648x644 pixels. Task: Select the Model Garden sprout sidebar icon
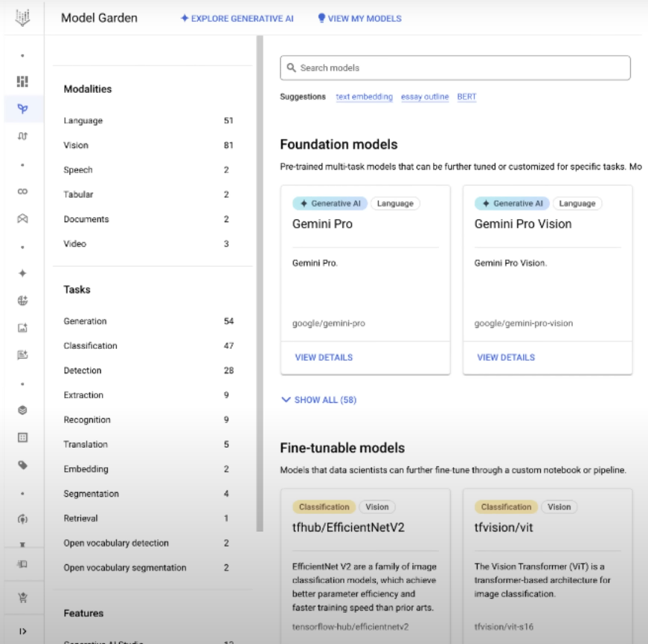pos(23,109)
